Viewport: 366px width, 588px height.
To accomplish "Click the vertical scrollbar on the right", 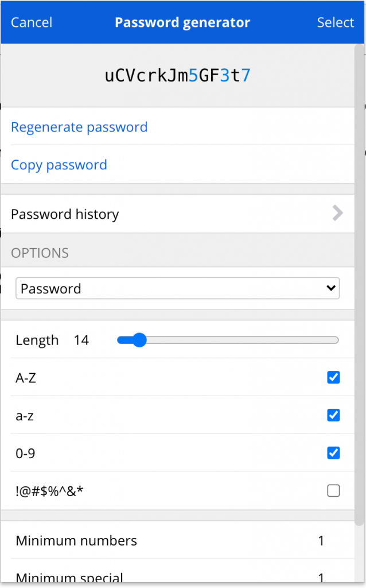I will click(x=359, y=287).
